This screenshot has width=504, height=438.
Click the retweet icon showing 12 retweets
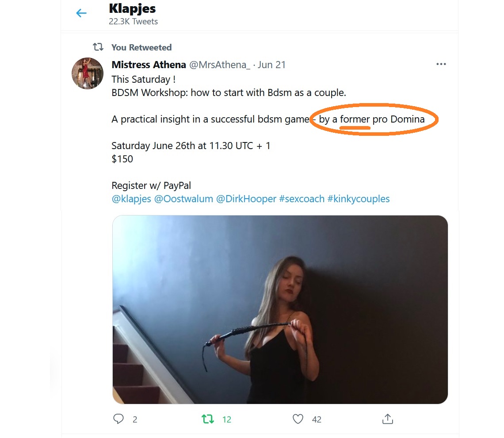point(208,419)
